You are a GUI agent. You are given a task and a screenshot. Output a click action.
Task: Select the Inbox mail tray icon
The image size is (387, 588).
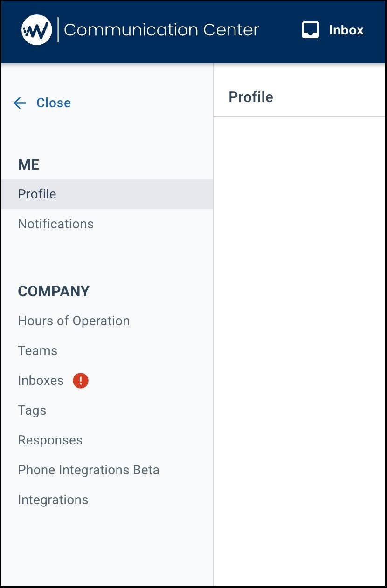tap(310, 30)
